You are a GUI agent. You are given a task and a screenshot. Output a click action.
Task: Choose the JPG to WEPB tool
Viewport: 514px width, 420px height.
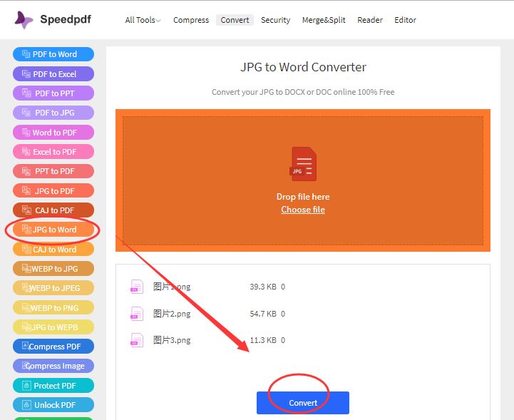(53, 327)
